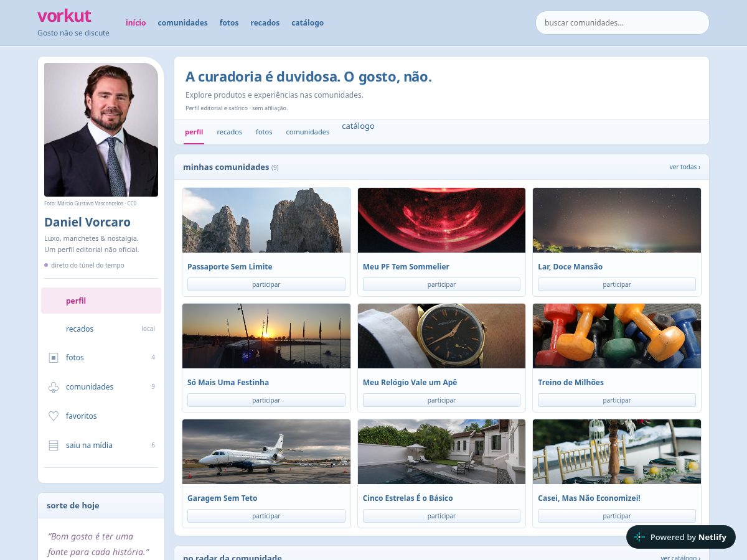Join Lar, Doce Mansão via participar
747x560 pixels.
[x=617, y=284]
